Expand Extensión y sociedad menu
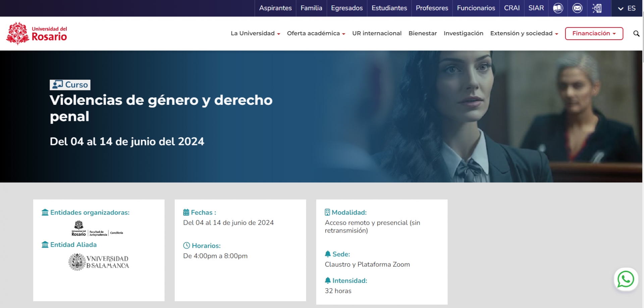The image size is (644, 308). pyautogui.click(x=524, y=33)
